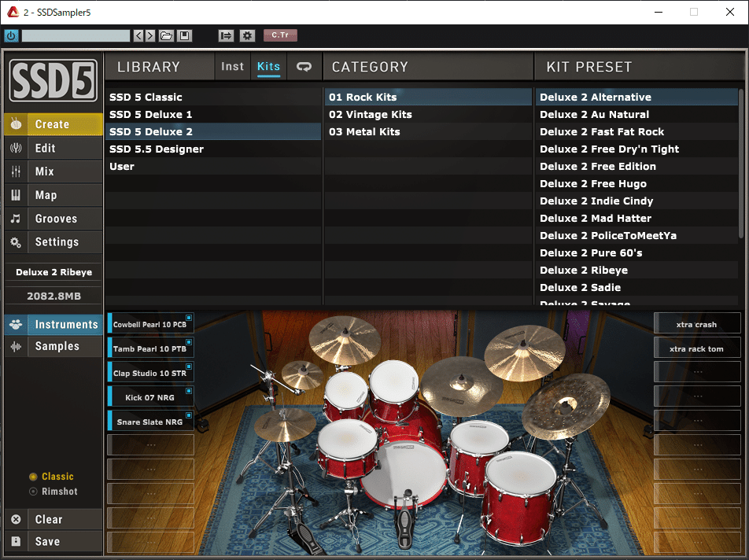Select Grooves via the music note icon
749x560 pixels.
tap(16, 219)
